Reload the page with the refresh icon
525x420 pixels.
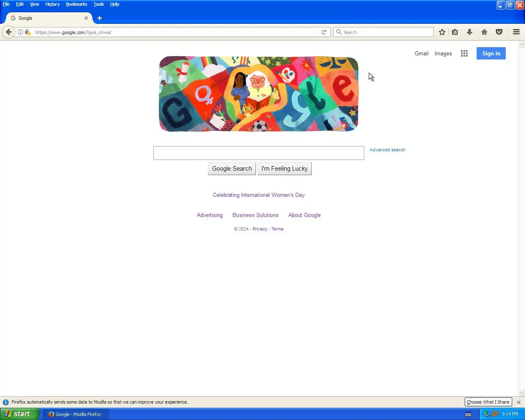[x=324, y=32]
